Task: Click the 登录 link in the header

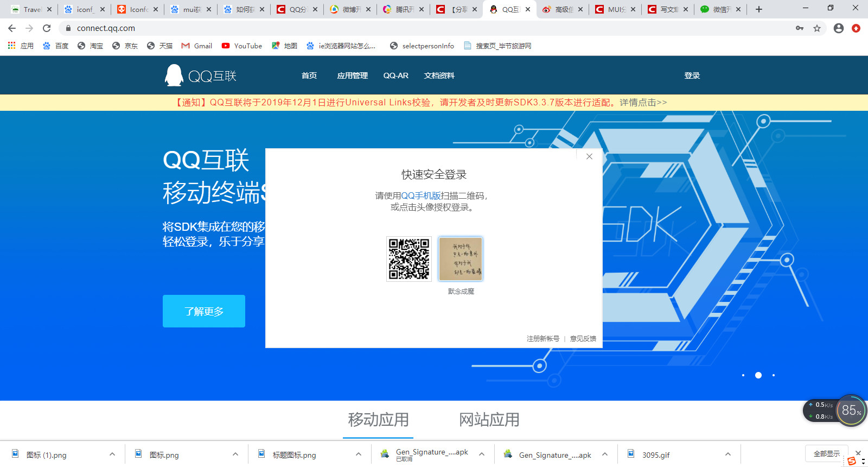Action: click(692, 75)
